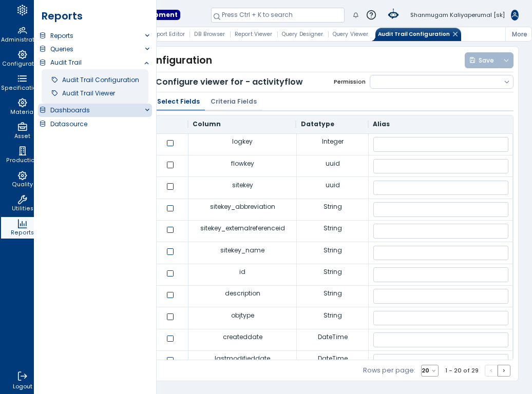The width and height of the screenshot is (532, 394).
Task: Go to the previous page of rows
Action: [x=491, y=370]
